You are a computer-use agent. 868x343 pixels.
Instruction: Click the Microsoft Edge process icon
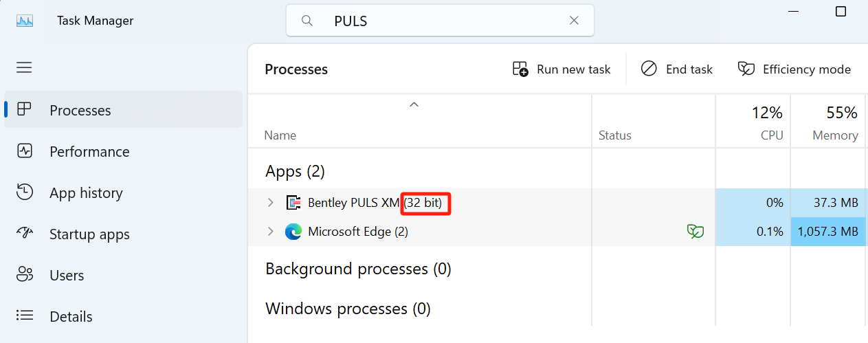pyautogui.click(x=293, y=232)
